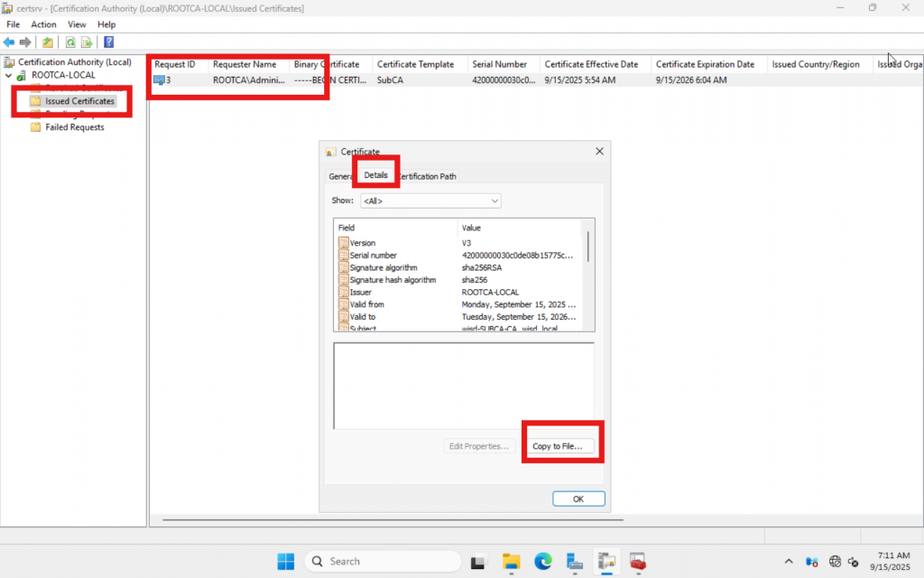Launch Microsoft Edge from the taskbar

click(x=542, y=561)
